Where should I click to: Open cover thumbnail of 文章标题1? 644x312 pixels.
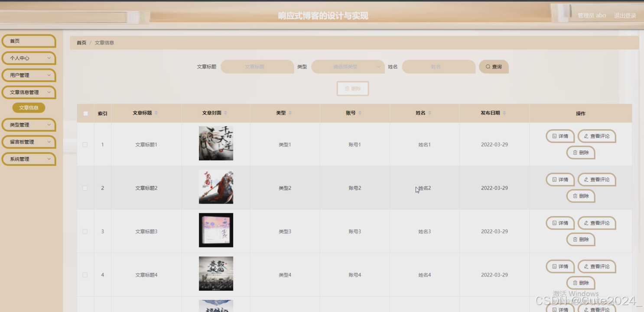tap(216, 143)
